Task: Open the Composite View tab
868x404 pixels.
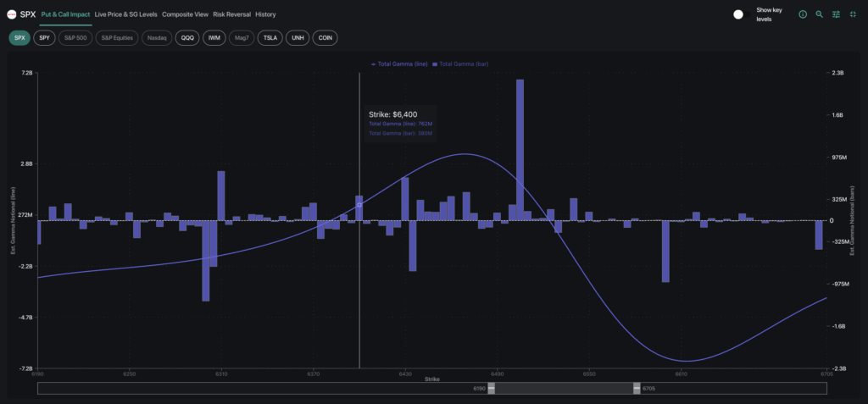Action: click(185, 14)
